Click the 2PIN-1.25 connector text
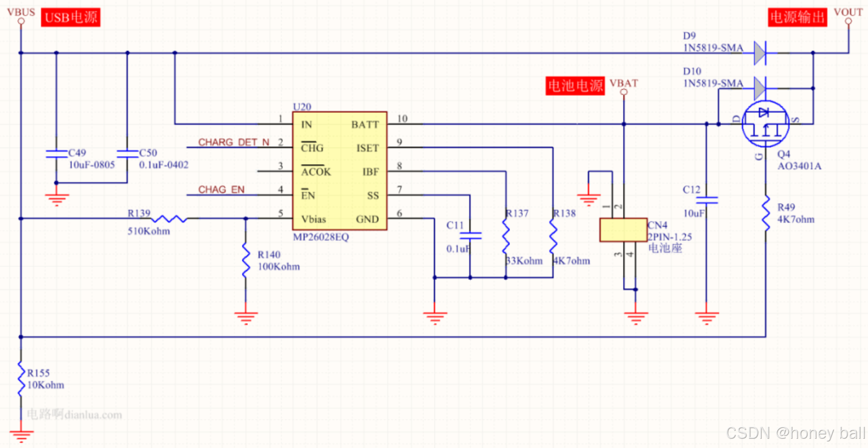The width and height of the screenshot is (868, 448). 670,237
